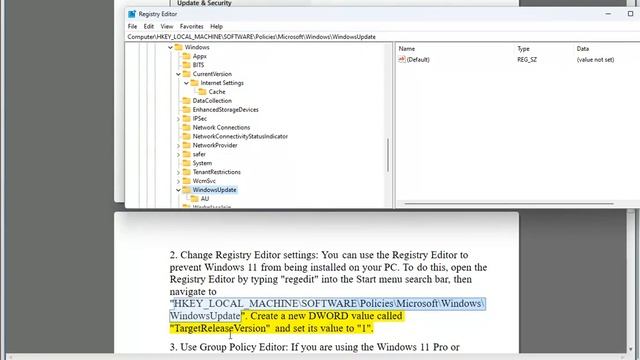The width and height of the screenshot is (640, 360).
Task: Click the CurrentVersion folder icon
Action: click(x=187, y=74)
